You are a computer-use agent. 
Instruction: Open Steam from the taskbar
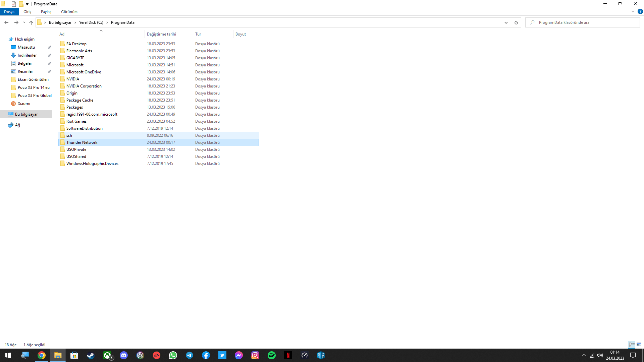[91, 355]
